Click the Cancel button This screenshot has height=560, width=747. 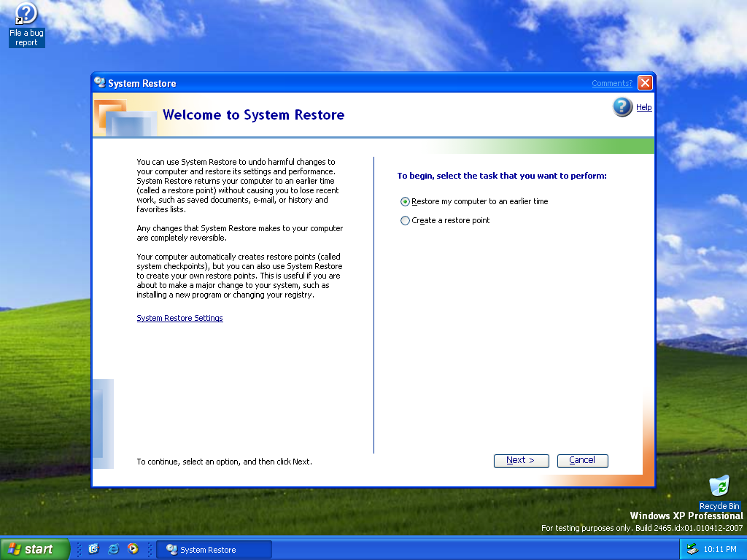point(582,461)
